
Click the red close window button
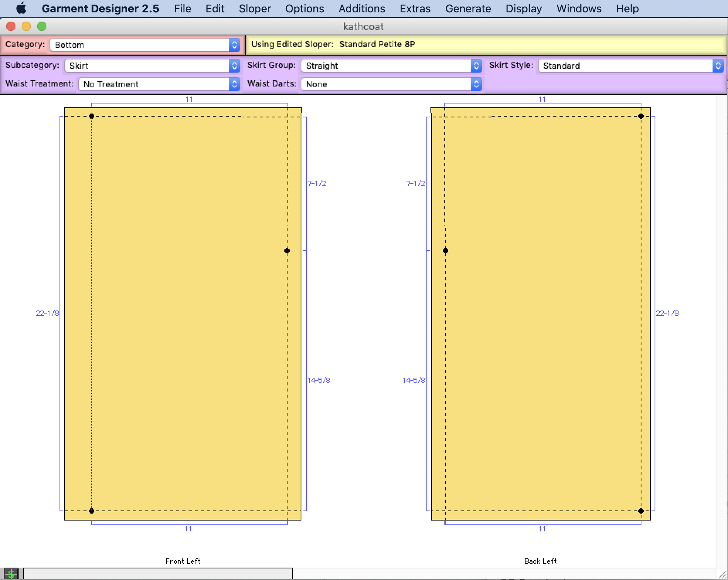click(x=11, y=26)
